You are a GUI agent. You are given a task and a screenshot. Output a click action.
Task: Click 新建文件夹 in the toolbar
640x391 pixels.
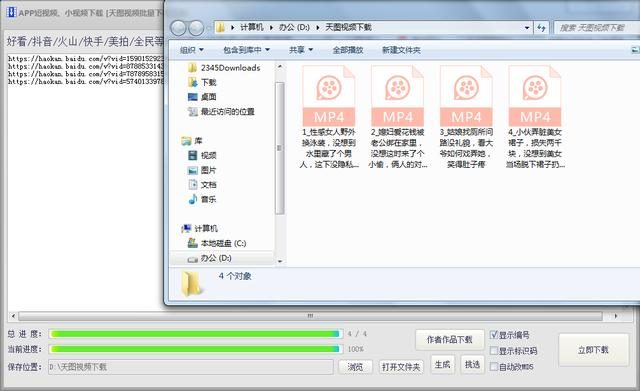(x=401, y=50)
